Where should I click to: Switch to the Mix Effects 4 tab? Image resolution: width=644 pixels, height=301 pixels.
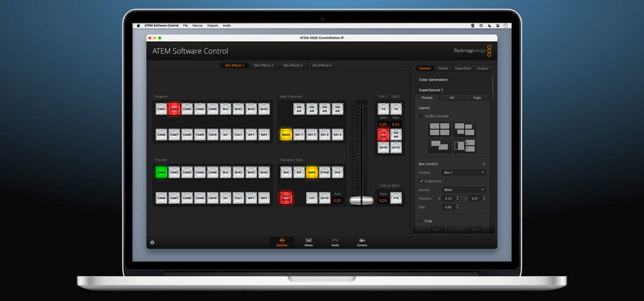pyautogui.click(x=321, y=65)
